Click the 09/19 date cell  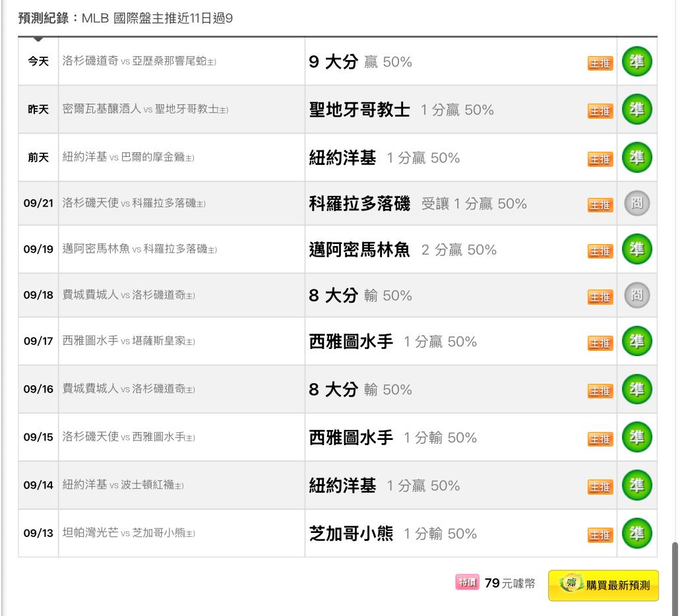pos(38,249)
